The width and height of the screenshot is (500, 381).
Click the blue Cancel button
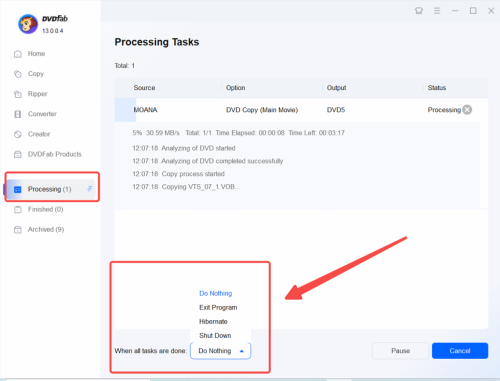tap(460, 351)
